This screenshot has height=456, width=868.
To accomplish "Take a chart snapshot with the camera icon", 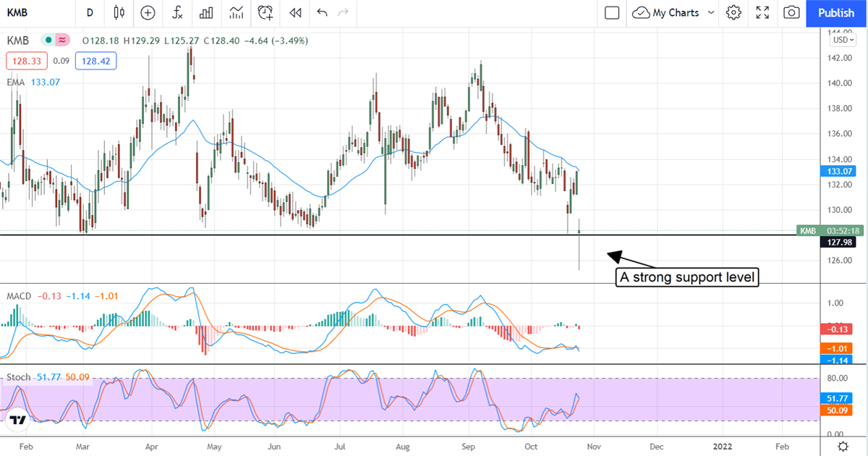I will (792, 12).
